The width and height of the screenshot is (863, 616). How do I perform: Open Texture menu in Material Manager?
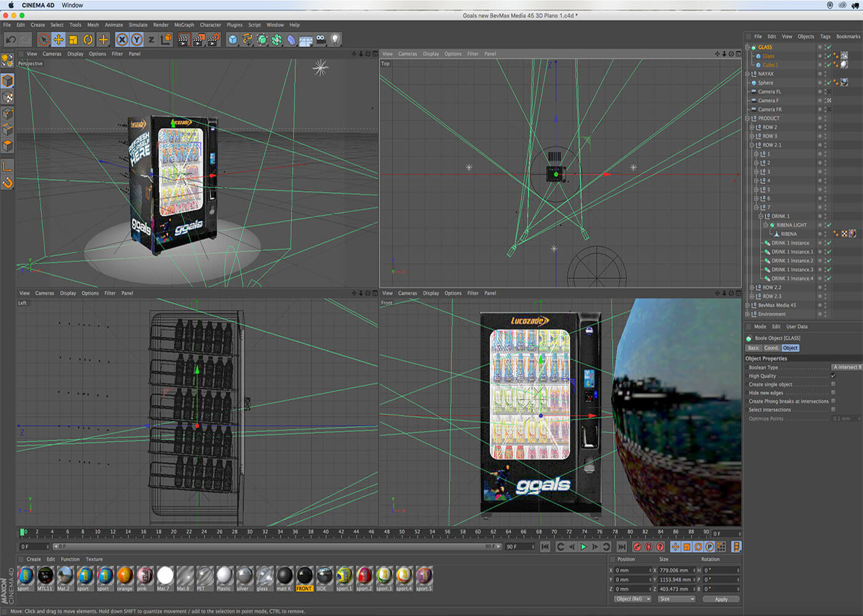94,559
